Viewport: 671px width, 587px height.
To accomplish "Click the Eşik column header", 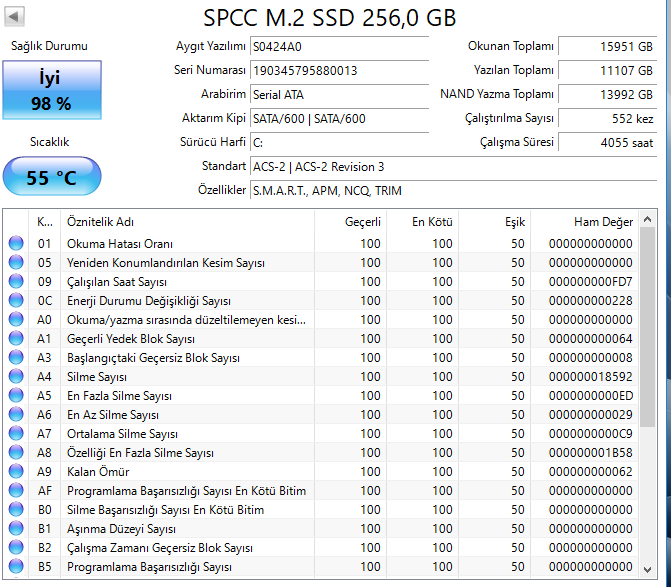I will [x=494, y=222].
